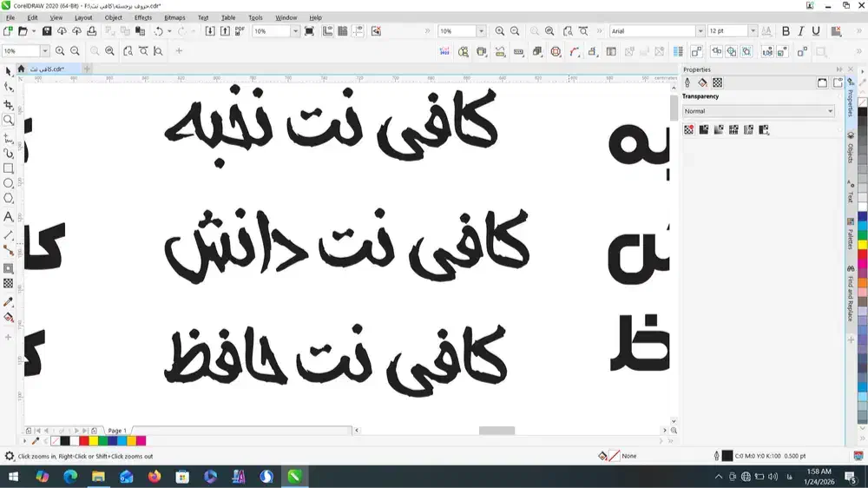This screenshot has width=868, height=488.
Task: Open the 12 pt font size dropdown
Action: click(753, 31)
